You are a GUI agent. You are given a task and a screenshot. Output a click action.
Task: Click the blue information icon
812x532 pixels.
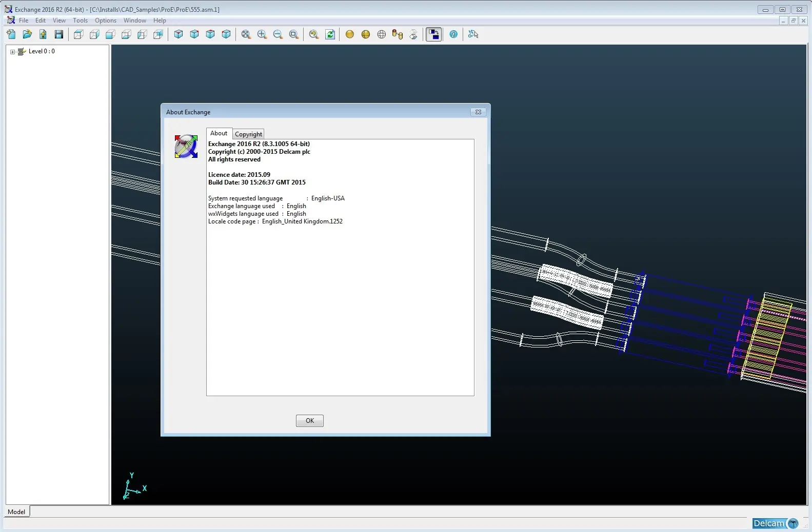coord(453,34)
